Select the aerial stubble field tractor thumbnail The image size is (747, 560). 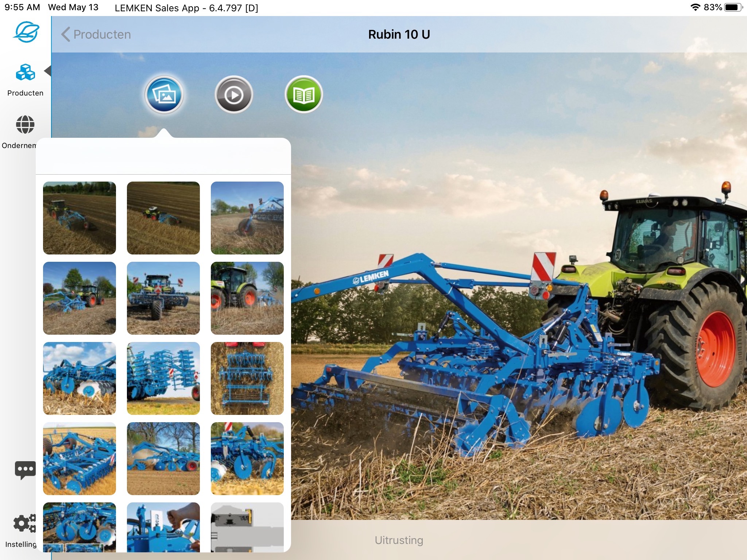(163, 218)
